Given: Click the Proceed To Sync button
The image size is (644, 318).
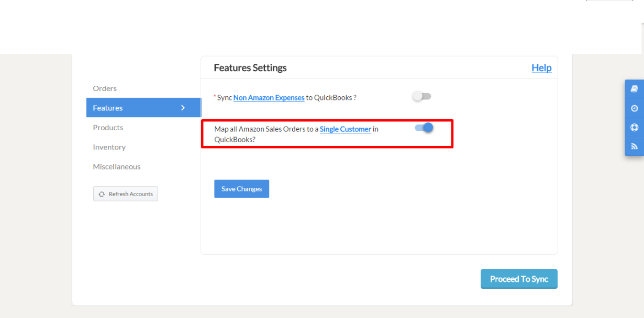Looking at the screenshot, I should point(519,279).
